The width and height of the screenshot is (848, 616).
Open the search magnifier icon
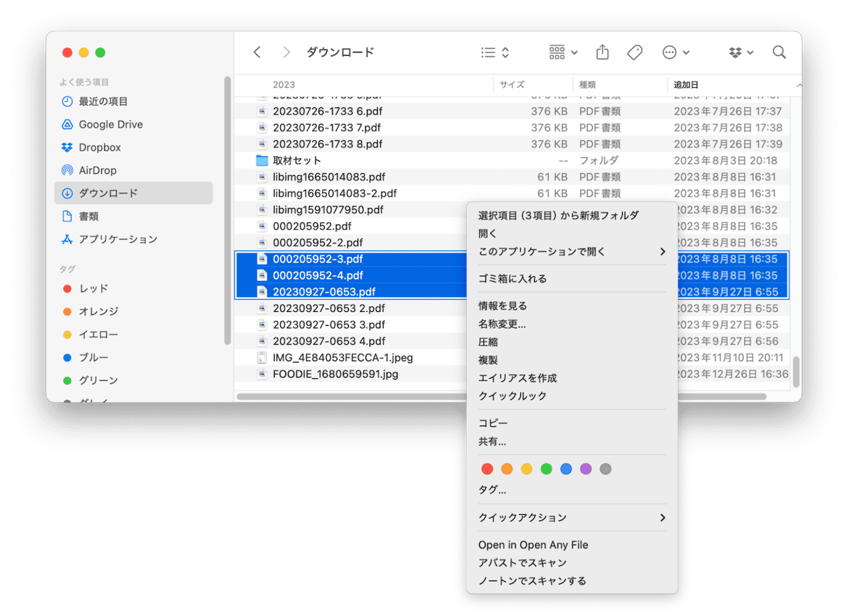click(x=779, y=52)
